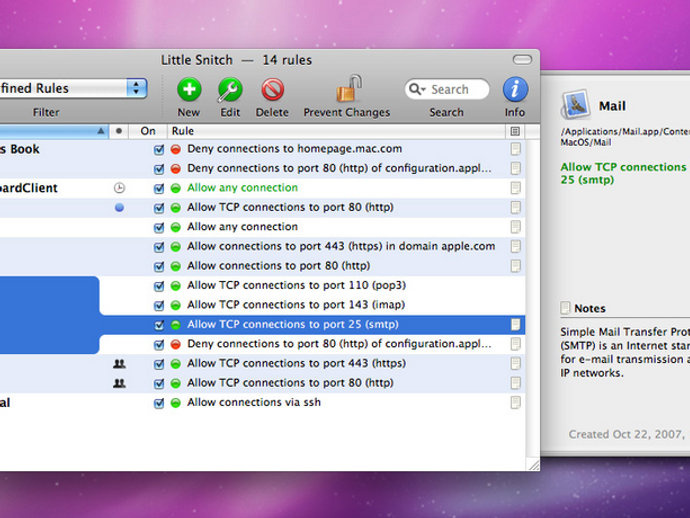This screenshot has width=690, height=518.
Task: Click the On column header
Action: pos(148,131)
